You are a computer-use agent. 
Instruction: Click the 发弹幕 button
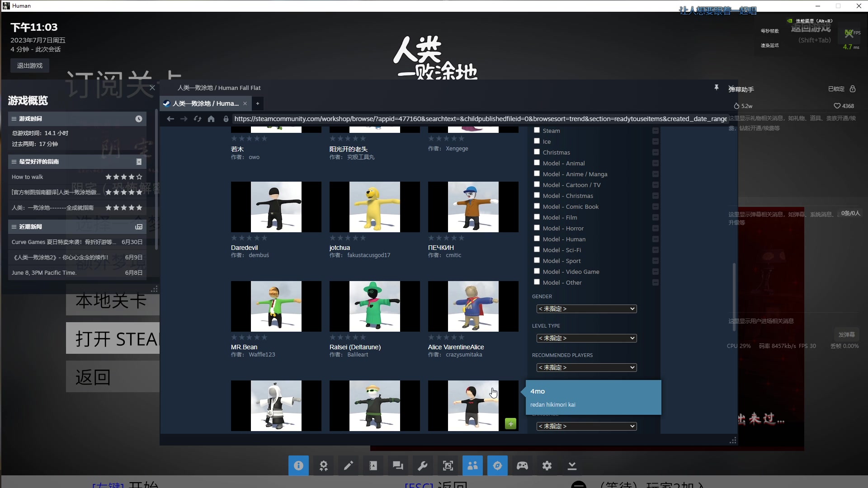(x=846, y=334)
